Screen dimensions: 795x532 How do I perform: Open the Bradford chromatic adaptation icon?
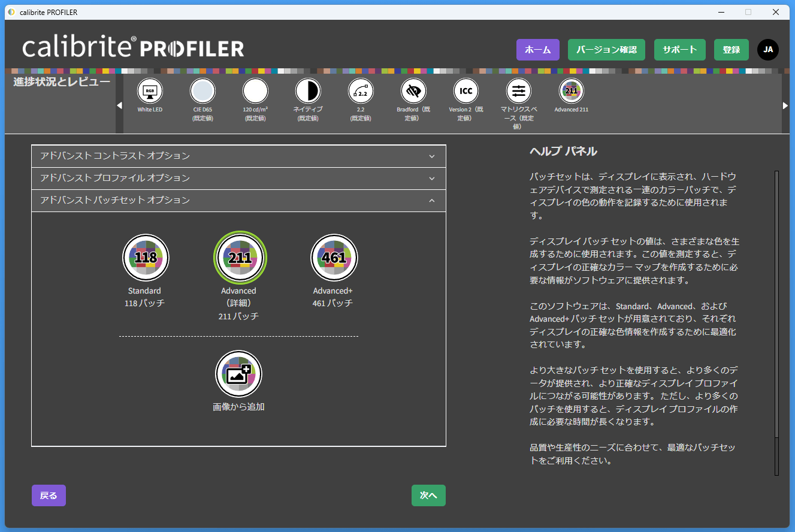413,92
